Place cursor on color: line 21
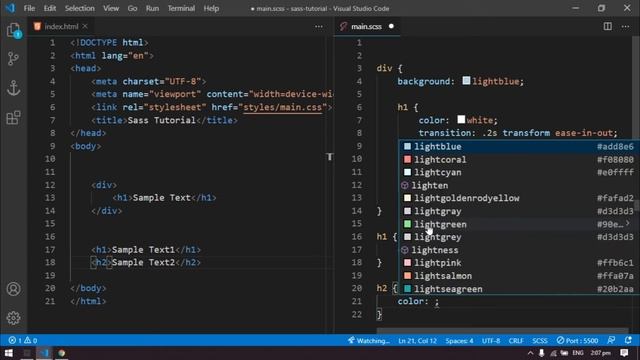Viewport: 640px width, 360px height. click(x=418, y=302)
